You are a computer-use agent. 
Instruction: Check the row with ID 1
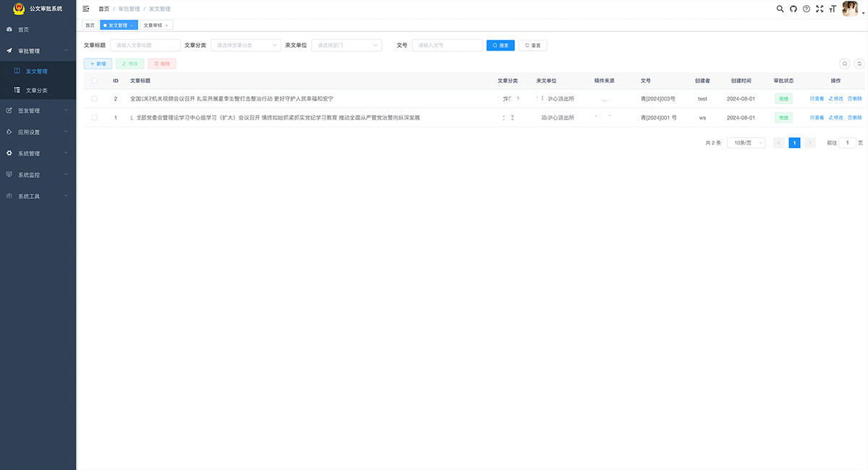94,117
